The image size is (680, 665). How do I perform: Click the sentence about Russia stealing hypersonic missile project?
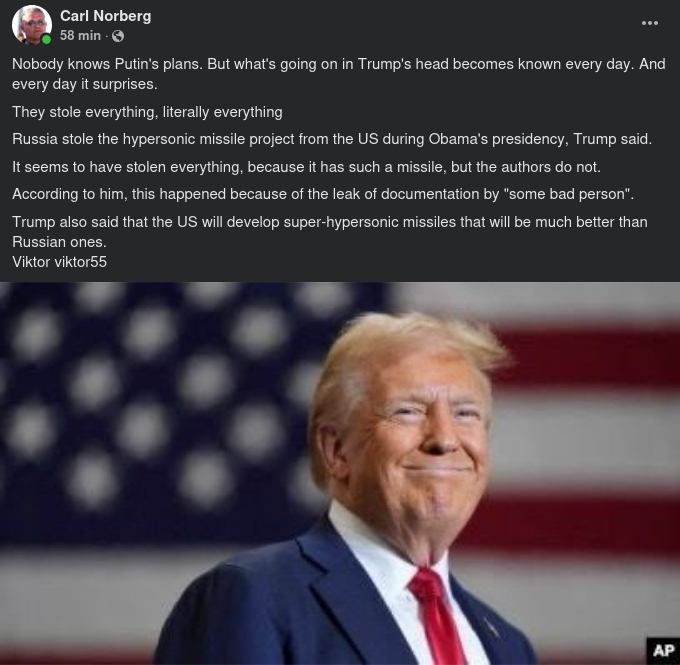click(x=332, y=139)
